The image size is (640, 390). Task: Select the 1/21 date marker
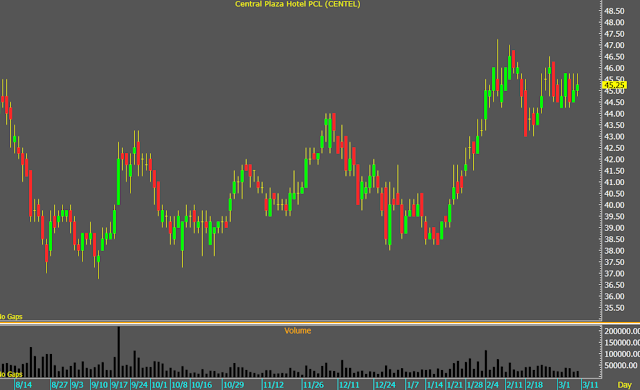pyautogui.click(x=455, y=385)
